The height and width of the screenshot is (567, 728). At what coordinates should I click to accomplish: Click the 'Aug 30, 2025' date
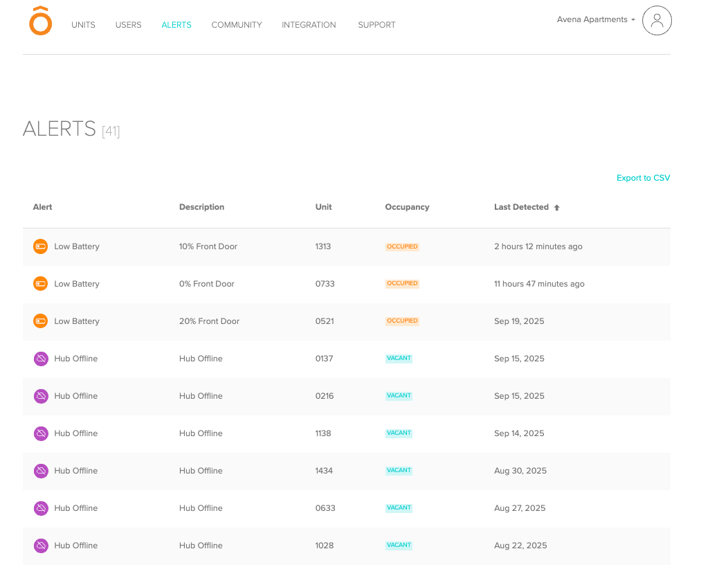pyautogui.click(x=520, y=471)
